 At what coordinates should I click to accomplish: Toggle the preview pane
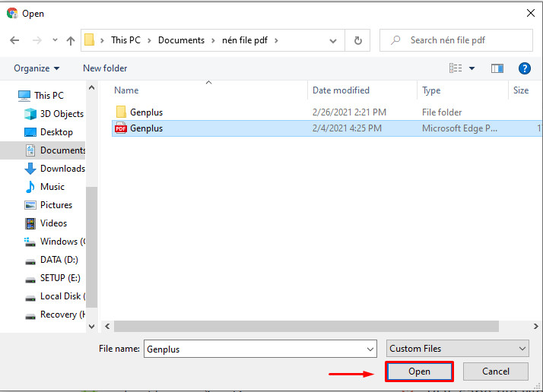click(497, 68)
